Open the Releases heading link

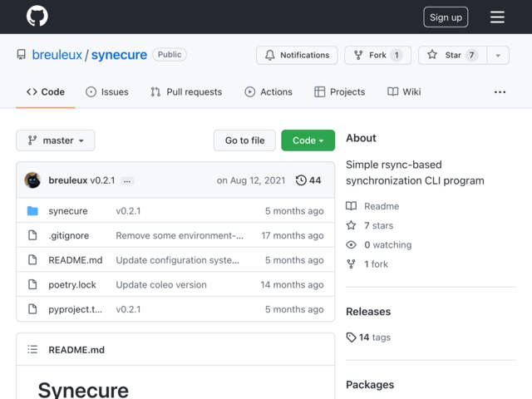coord(368,312)
